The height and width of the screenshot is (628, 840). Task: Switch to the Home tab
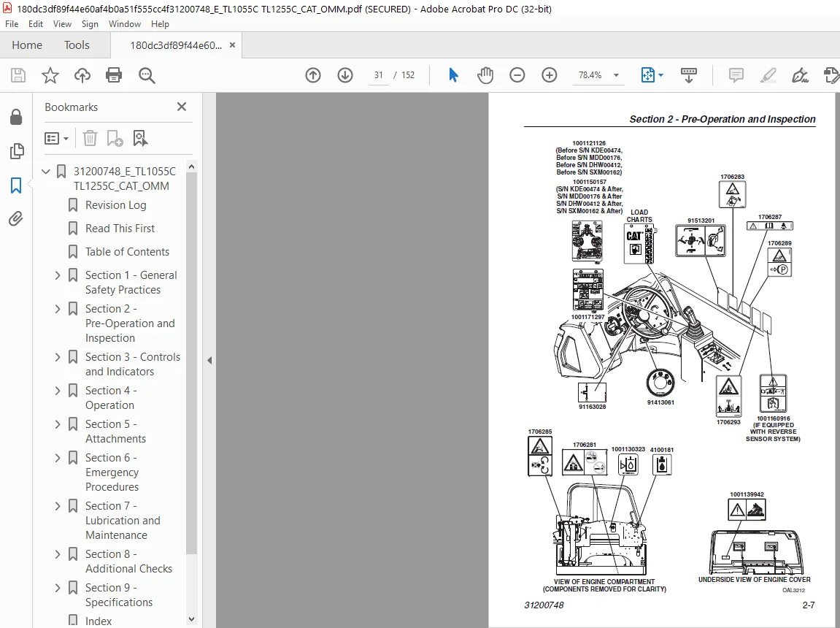tap(27, 45)
